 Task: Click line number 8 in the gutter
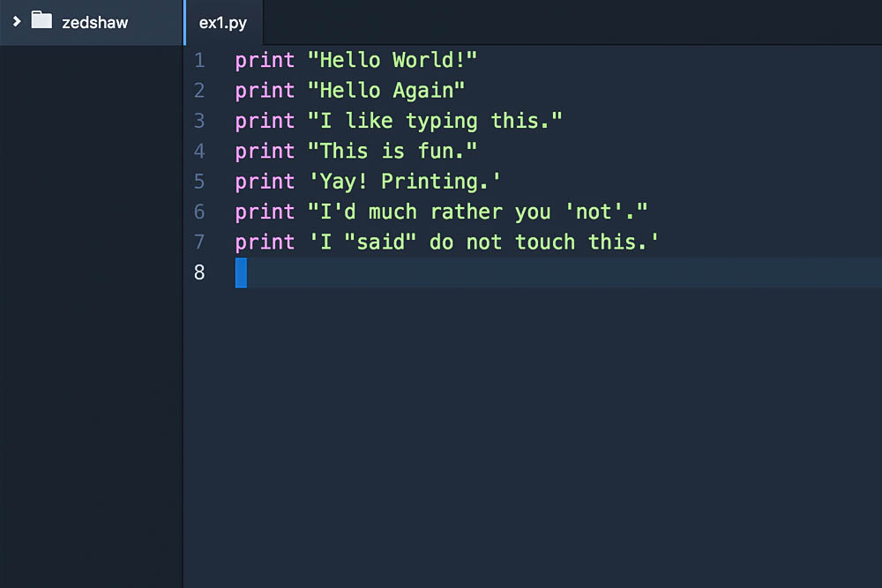coord(199,272)
